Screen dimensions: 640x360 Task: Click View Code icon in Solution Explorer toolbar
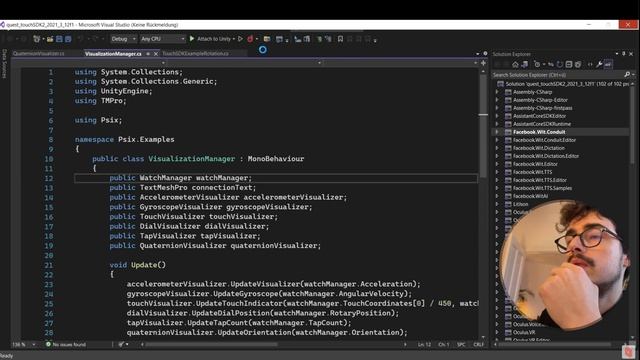pyautogui.click(x=590, y=64)
